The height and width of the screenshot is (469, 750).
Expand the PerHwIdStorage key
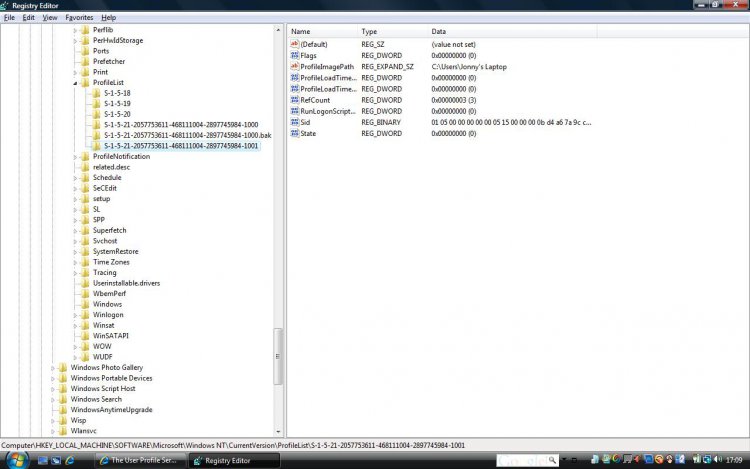tap(75, 41)
